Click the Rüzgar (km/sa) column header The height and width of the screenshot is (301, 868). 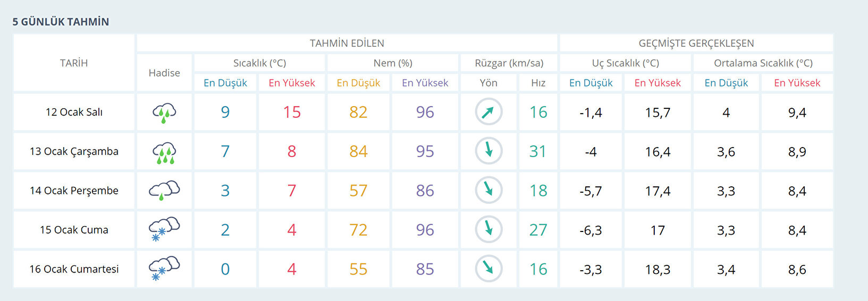509,63
